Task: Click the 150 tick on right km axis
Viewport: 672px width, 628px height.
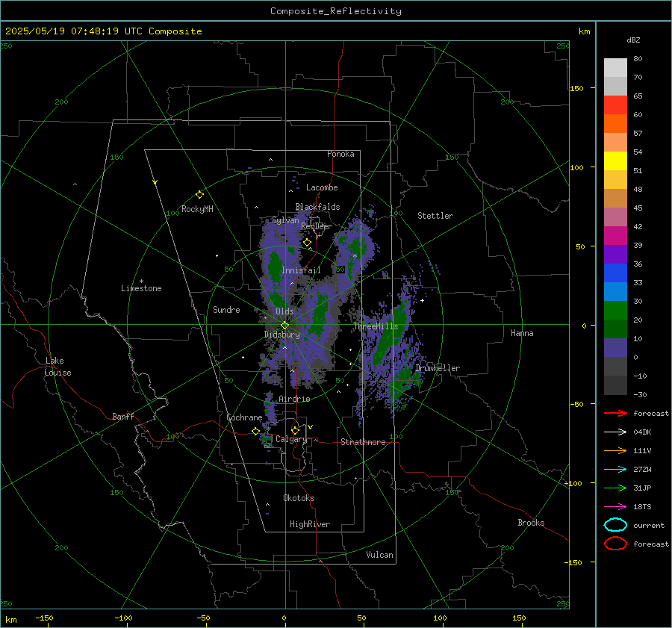Action: [576, 88]
